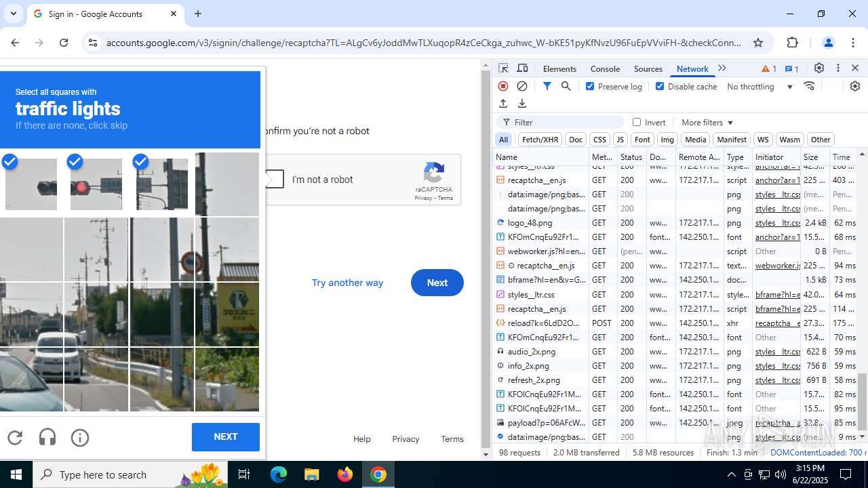Deselect the third checked captcha tile
868x488 pixels.
click(161, 184)
